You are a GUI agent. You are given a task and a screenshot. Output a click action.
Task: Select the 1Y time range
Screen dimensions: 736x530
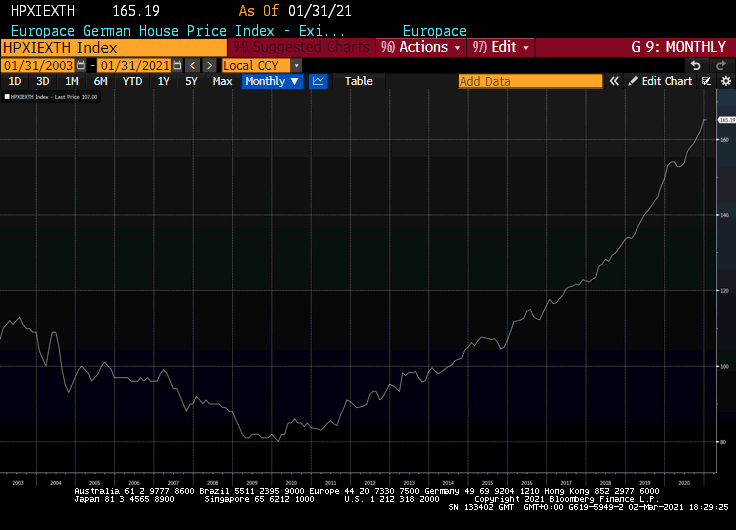pos(163,81)
